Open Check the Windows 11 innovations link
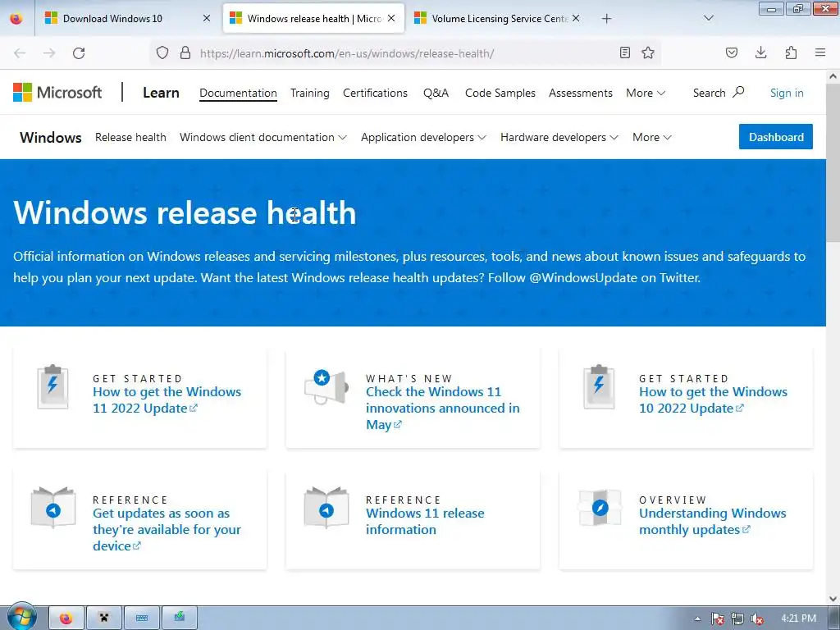840x630 pixels. tap(442, 409)
